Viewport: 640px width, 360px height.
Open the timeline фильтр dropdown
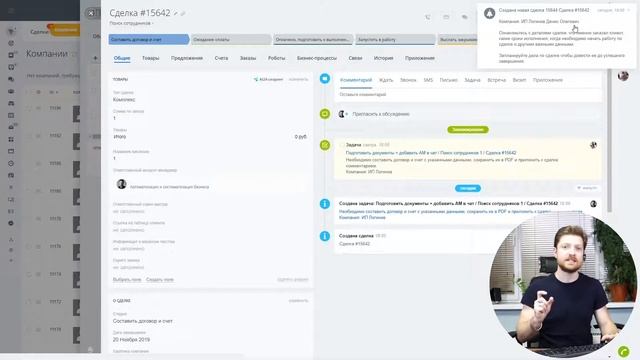click(587, 188)
